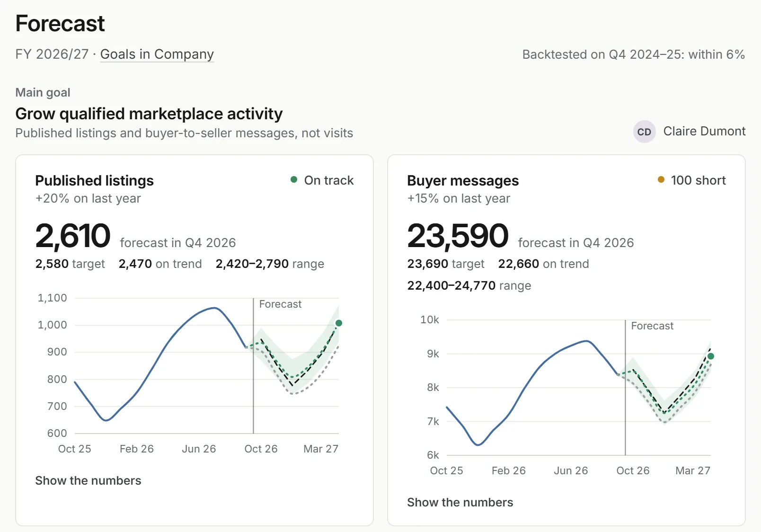Click the green forecast endpoint on the Buyer messages chart
761x532 pixels.
pos(710,356)
